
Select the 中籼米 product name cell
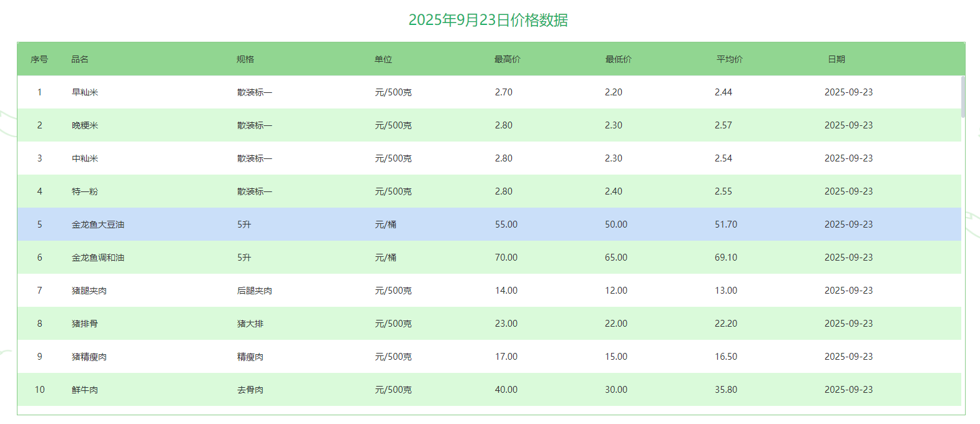(x=85, y=158)
